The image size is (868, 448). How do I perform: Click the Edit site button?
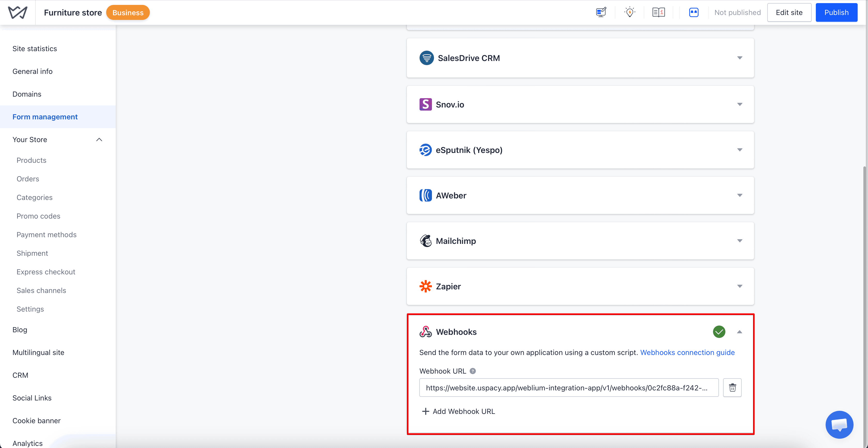789,12
